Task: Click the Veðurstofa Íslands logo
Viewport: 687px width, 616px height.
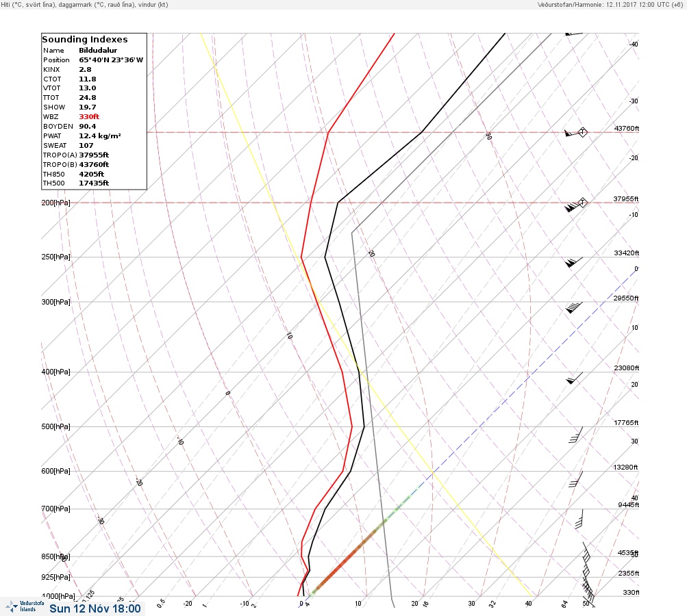Action: (x=25, y=606)
